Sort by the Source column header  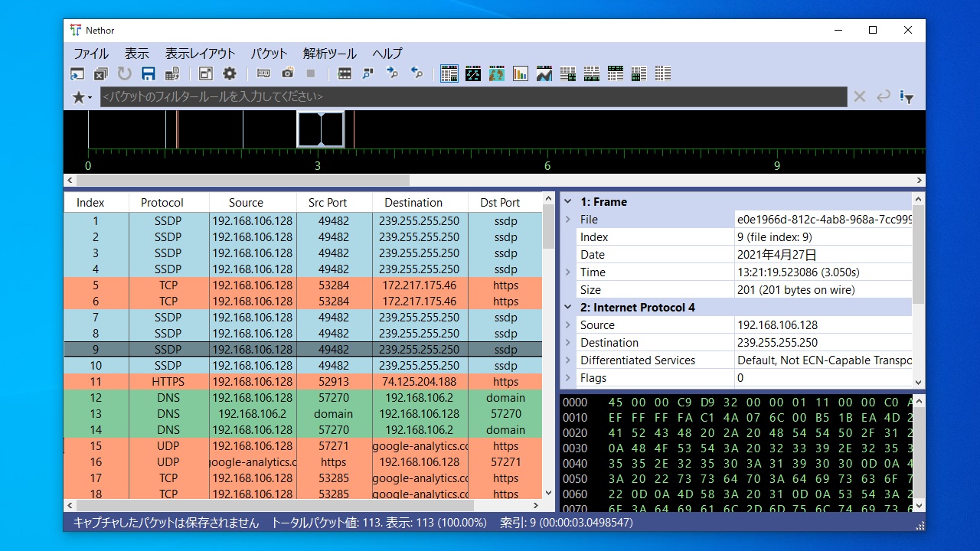[x=246, y=203]
